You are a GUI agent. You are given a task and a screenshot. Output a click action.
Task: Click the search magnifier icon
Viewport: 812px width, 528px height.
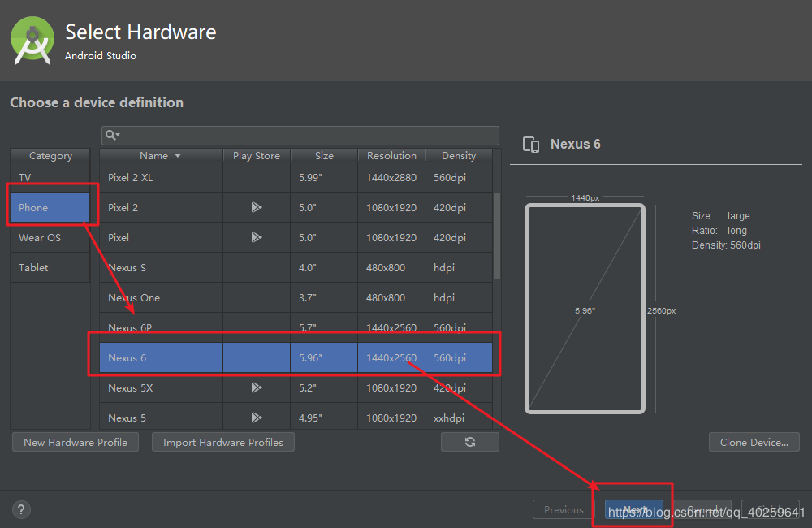(x=112, y=135)
